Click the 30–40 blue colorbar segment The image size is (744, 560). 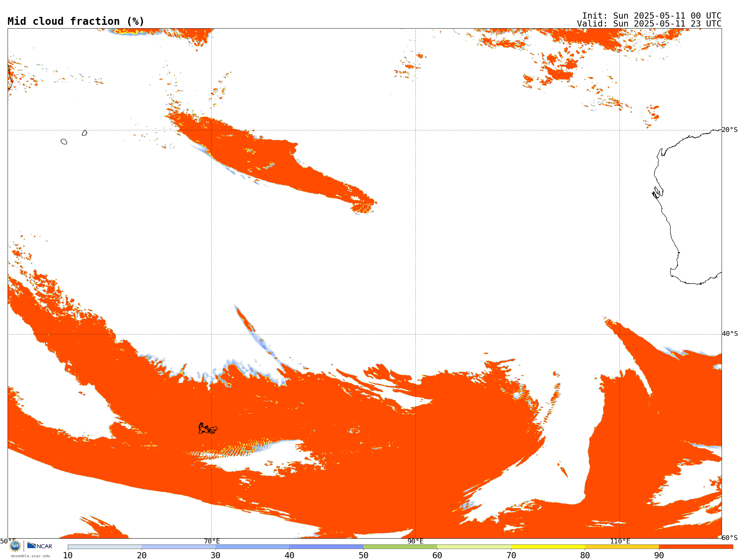pyautogui.click(x=252, y=547)
